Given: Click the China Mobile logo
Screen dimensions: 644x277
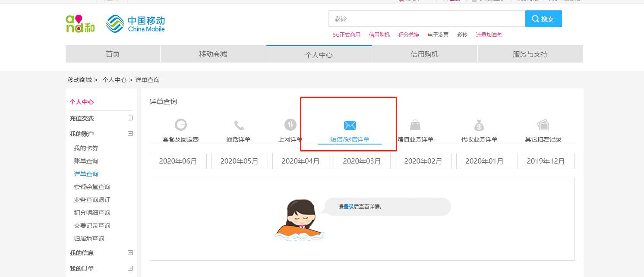Looking at the screenshot, I should click(135, 24).
